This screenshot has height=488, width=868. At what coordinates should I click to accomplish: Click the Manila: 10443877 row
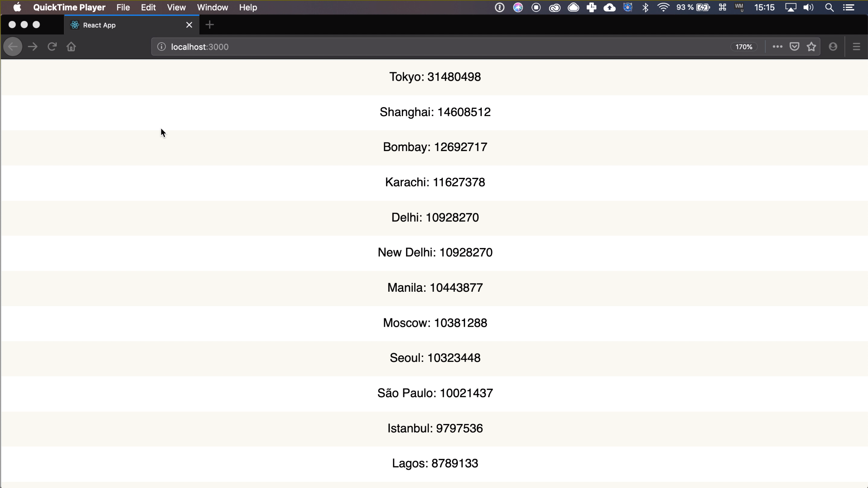(x=434, y=288)
